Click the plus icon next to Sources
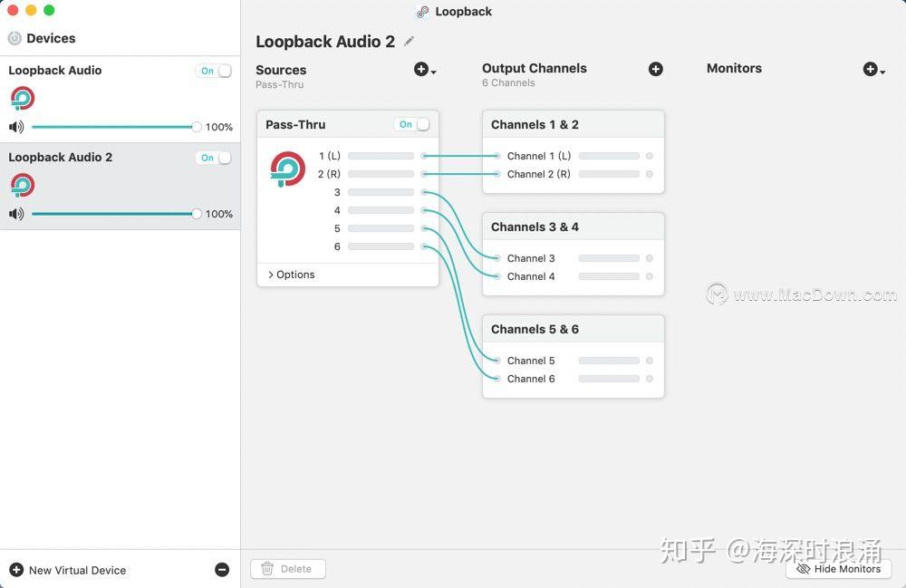This screenshot has height=588, width=906. (x=420, y=68)
